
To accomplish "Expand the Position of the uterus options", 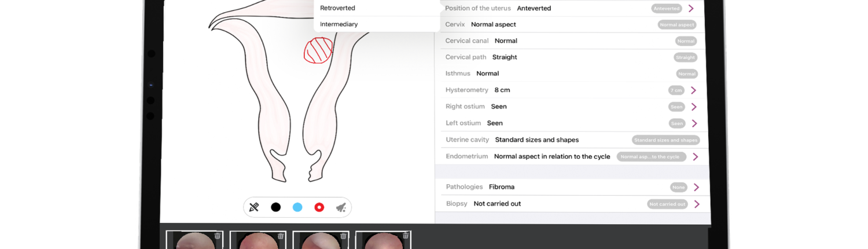I will [691, 8].
